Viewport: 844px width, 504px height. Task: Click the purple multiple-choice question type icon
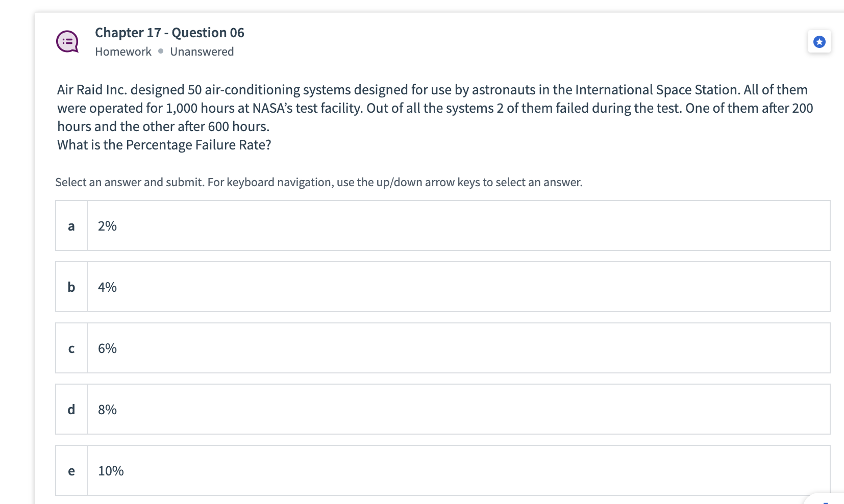pyautogui.click(x=67, y=42)
